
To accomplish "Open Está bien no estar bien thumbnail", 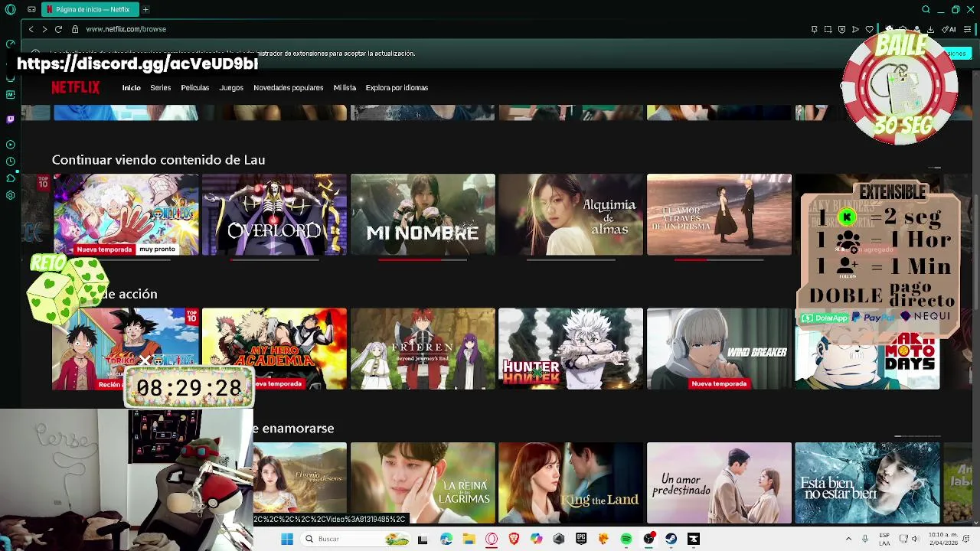I will pyautogui.click(x=867, y=483).
